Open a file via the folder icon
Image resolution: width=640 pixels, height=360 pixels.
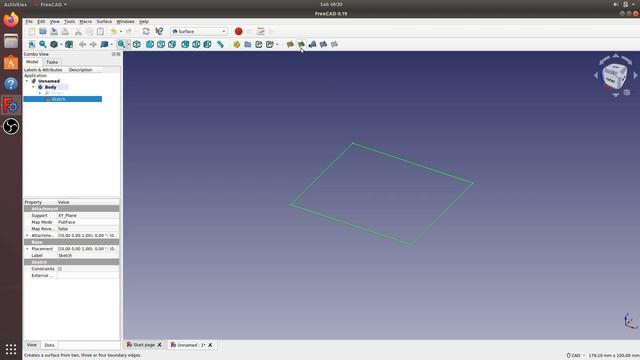point(43,31)
